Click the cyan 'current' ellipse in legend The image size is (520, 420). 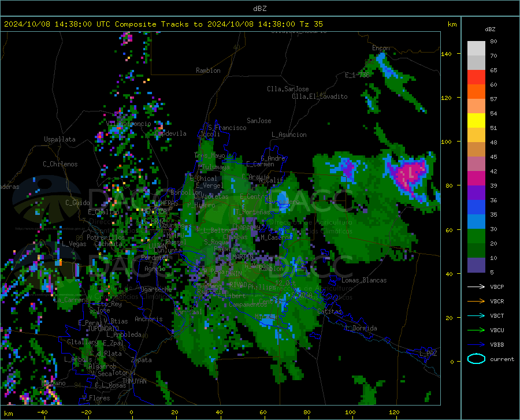[476, 359]
